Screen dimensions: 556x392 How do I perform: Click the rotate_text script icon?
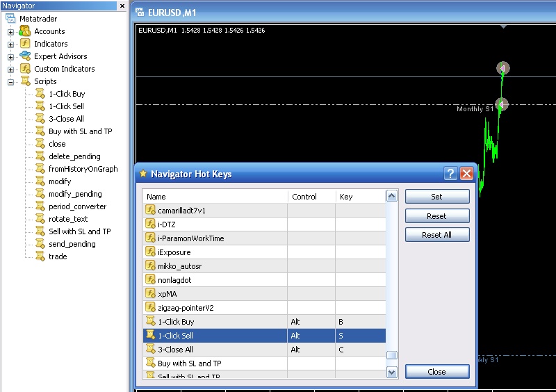click(x=40, y=218)
